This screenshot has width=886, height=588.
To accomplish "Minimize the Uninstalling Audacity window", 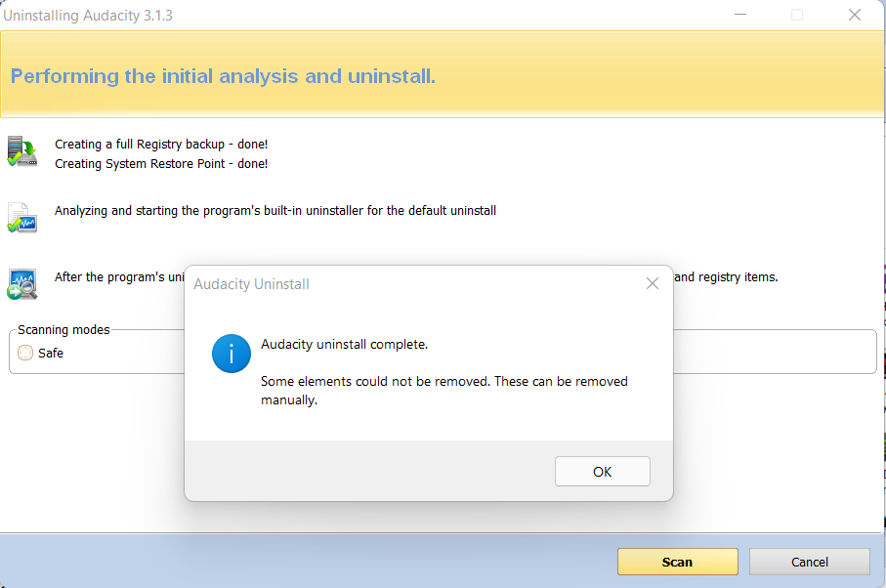I will pyautogui.click(x=740, y=15).
